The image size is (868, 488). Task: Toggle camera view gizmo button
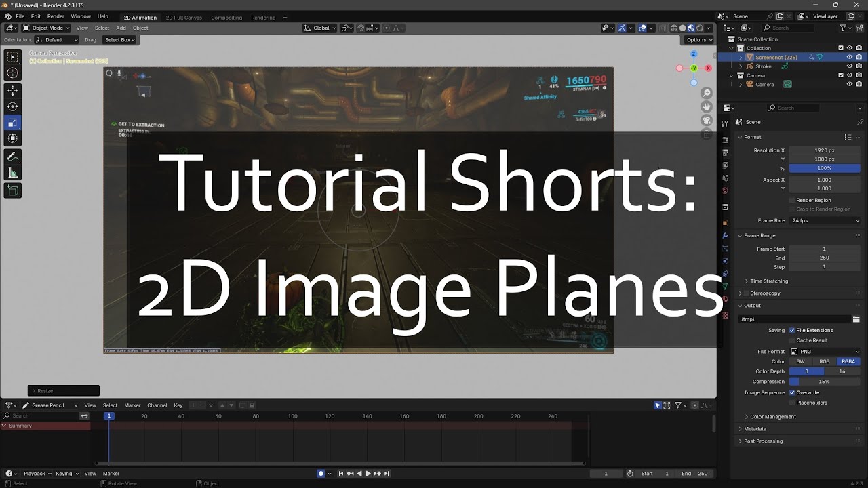(x=707, y=121)
